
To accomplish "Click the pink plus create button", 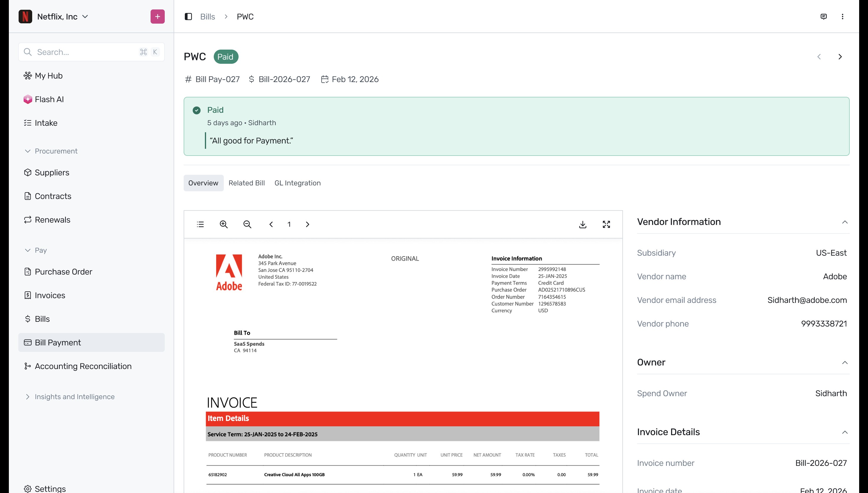I will point(157,17).
